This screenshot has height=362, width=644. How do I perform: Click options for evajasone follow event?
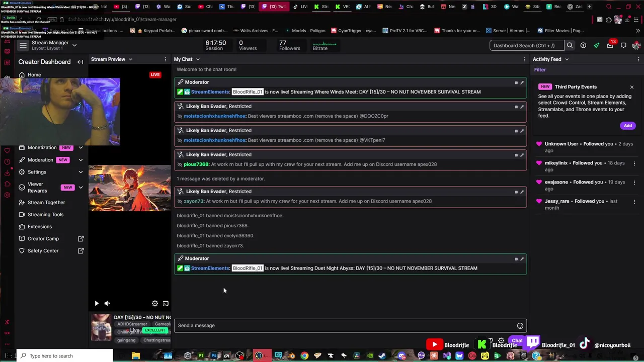click(x=634, y=183)
